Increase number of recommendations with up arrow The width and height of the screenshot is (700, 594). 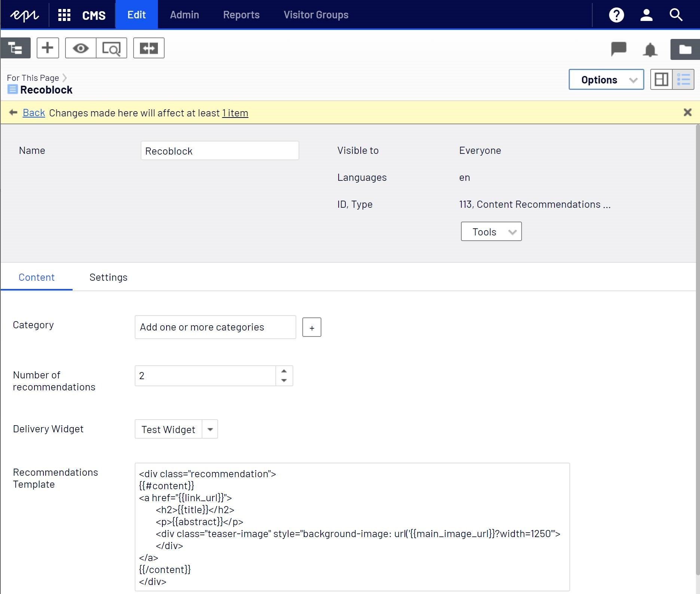[x=284, y=371]
